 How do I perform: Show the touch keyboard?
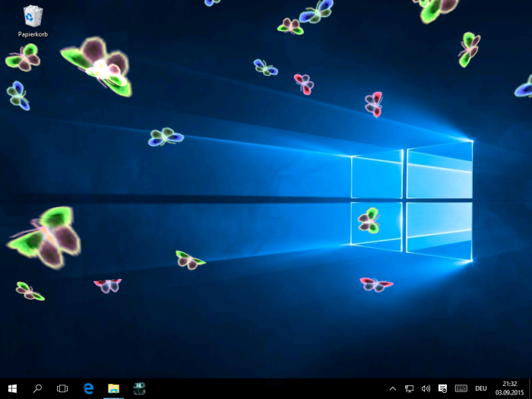(461, 388)
